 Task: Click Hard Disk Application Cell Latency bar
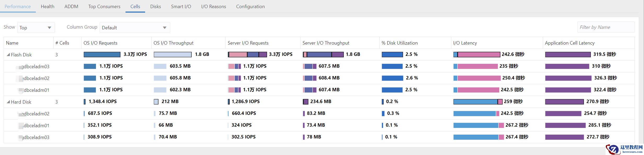pos(564,102)
